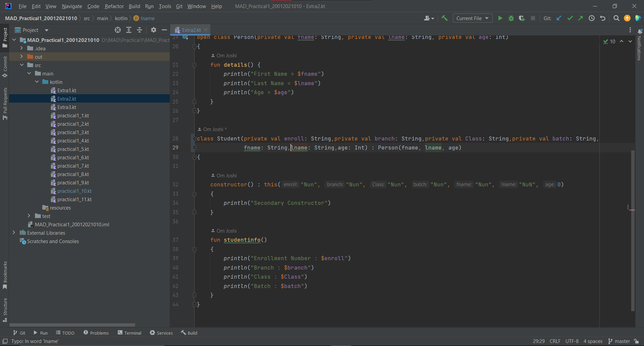Toggle the Bookmarks side panel
The image size is (644, 346).
[5, 276]
